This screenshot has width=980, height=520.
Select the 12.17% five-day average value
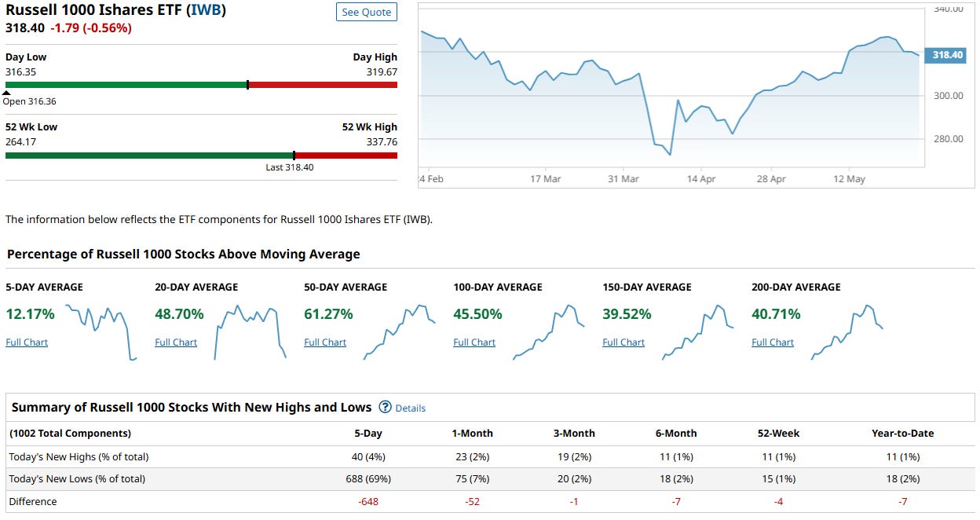tap(30, 314)
